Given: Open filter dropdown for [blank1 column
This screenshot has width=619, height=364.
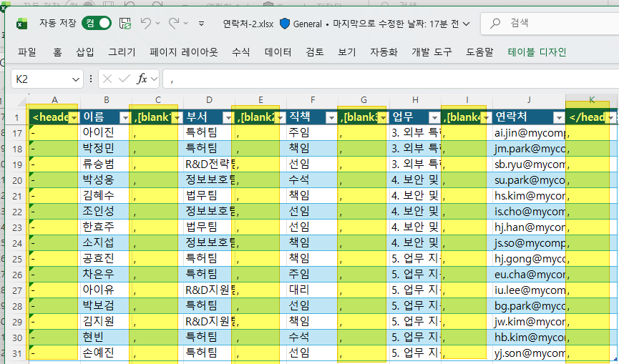Looking at the screenshot, I should (x=177, y=117).
